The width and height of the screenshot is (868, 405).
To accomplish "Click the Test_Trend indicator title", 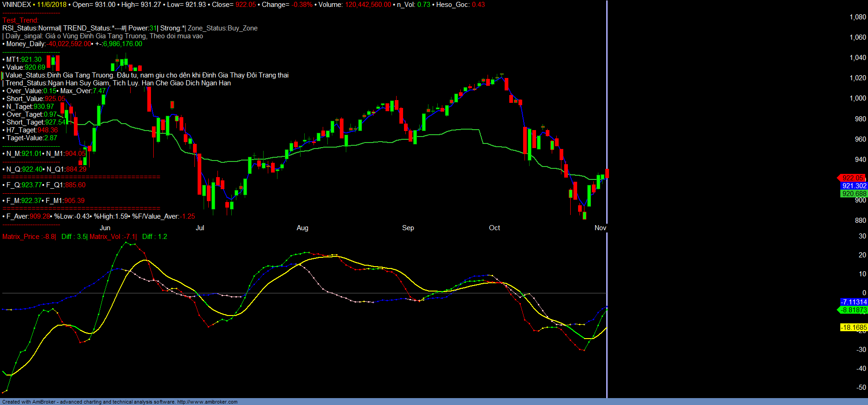I will pyautogui.click(x=20, y=20).
